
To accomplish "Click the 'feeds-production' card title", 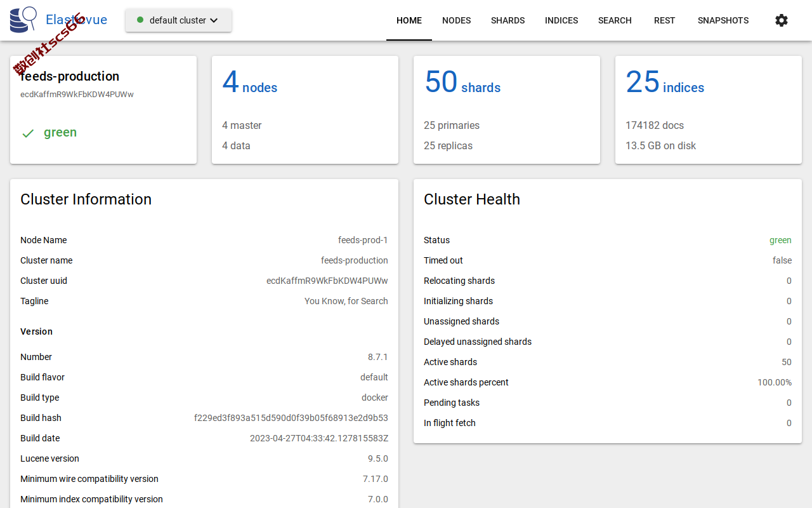I will click(x=70, y=76).
